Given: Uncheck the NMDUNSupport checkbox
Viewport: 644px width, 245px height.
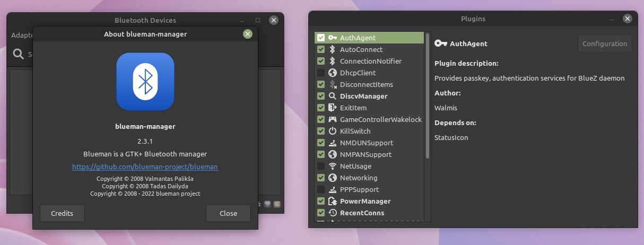Looking at the screenshot, I should 321,143.
